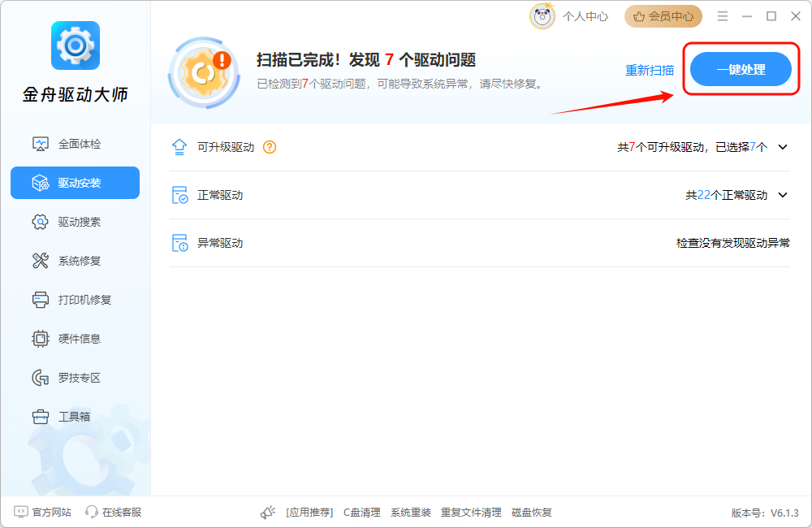Screen dimensions: 812x528
Task: Click the 金舟驱动大师 app logo icon
Action: [x=76, y=45]
